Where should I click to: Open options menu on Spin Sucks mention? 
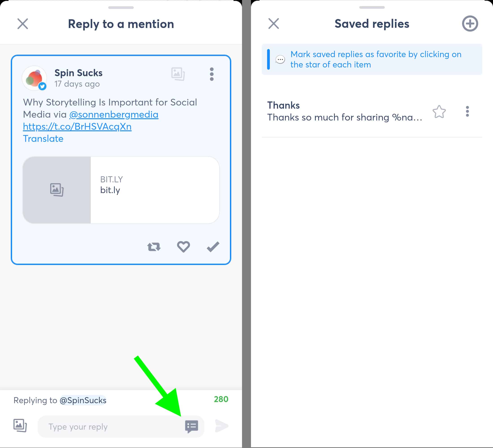coord(212,74)
